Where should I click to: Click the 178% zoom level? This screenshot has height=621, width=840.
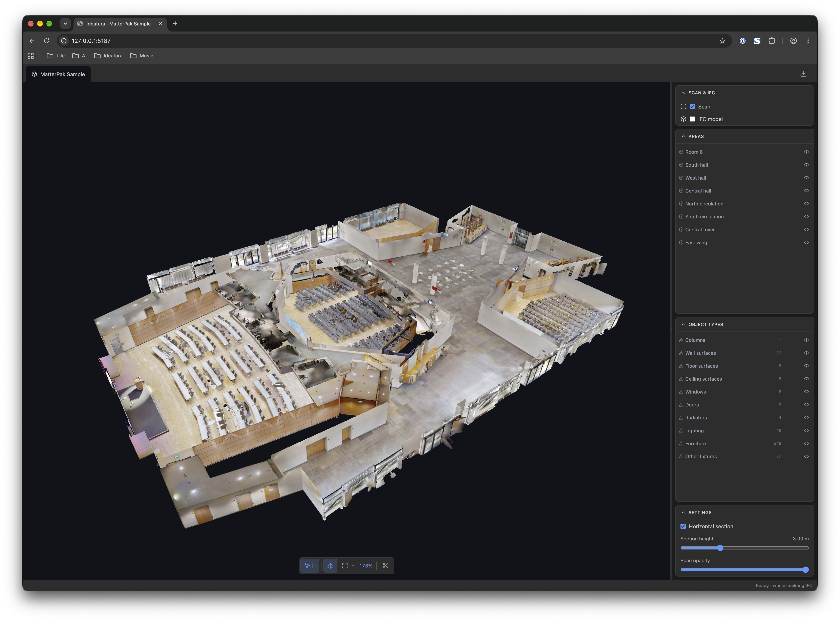click(x=366, y=566)
